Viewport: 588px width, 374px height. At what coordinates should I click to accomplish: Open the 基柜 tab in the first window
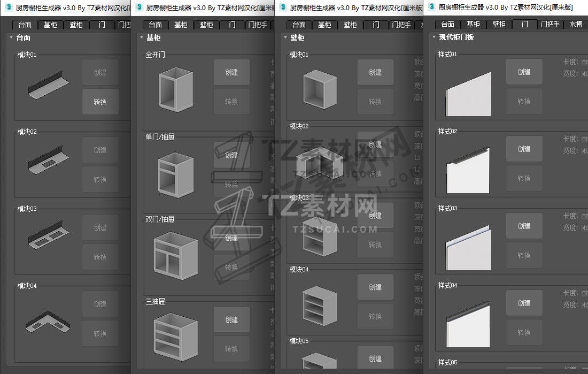click(51, 25)
